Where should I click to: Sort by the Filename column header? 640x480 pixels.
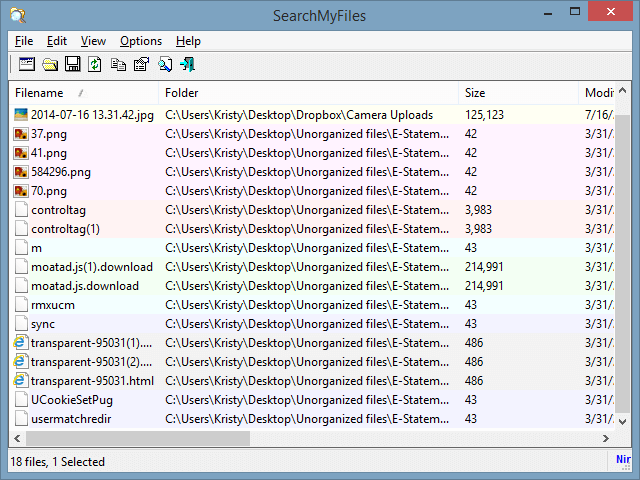pos(84,93)
